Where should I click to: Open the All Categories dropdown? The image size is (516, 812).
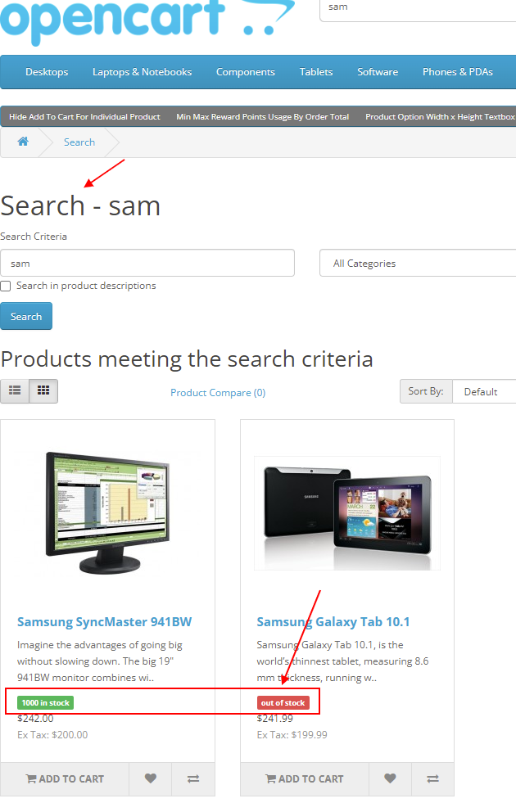(418, 263)
